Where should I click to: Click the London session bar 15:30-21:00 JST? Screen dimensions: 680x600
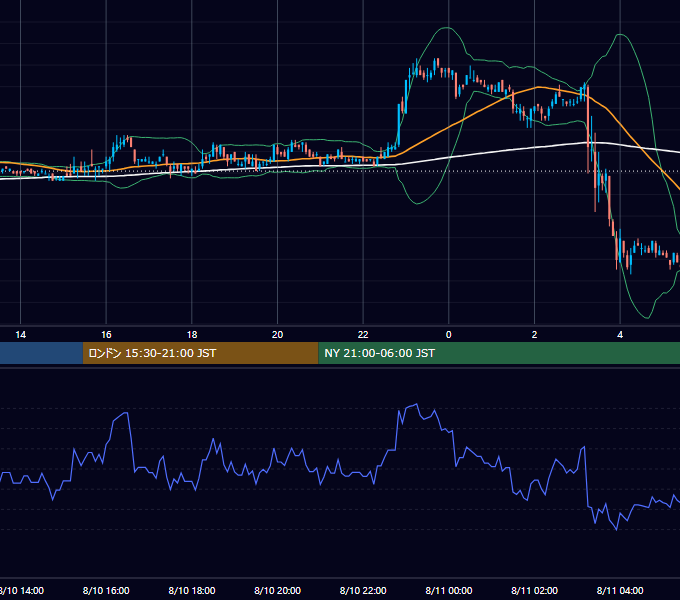pos(200,353)
